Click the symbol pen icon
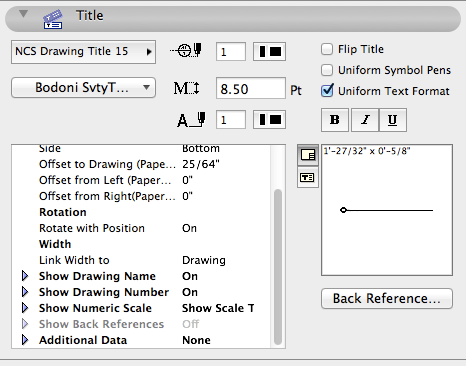The height and width of the screenshot is (366, 466). tap(186, 50)
